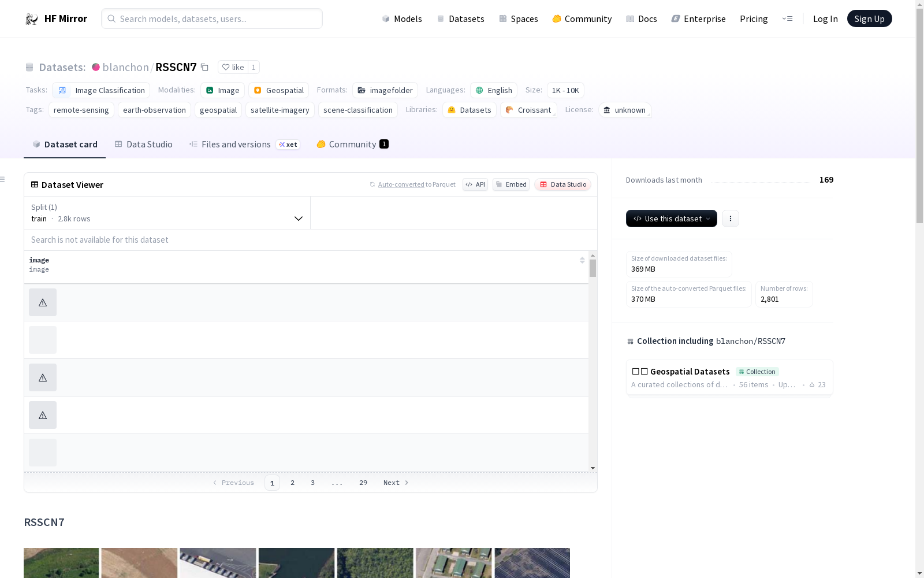
Task: Jump to page 29
Action: [x=363, y=483]
